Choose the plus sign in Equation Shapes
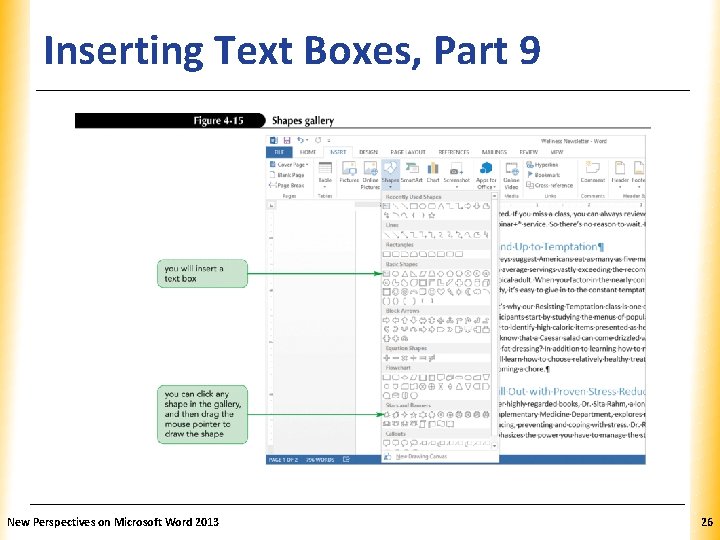This screenshot has width=720, height=540. click(387, 358)
